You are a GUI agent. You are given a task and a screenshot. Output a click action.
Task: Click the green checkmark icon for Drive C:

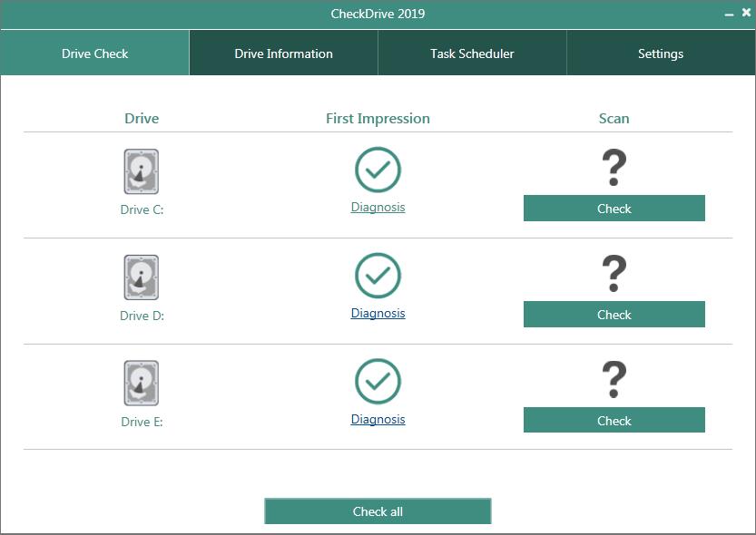point(378,170)
